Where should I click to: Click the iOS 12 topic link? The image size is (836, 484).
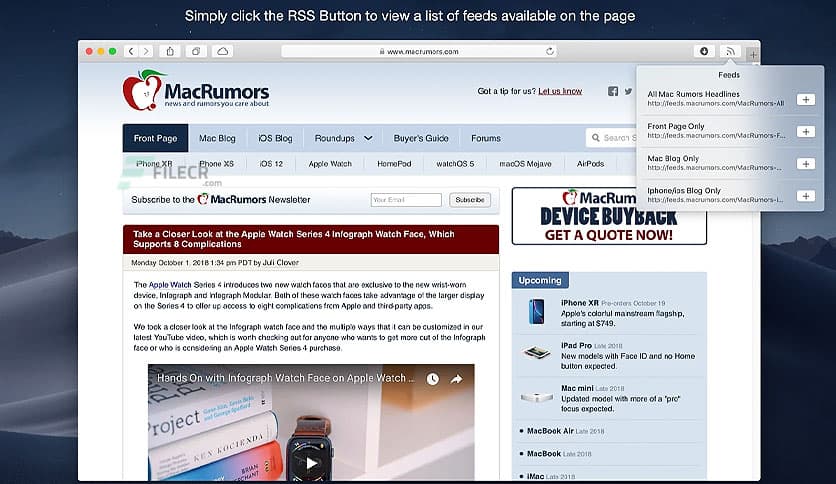coord(271,164)
